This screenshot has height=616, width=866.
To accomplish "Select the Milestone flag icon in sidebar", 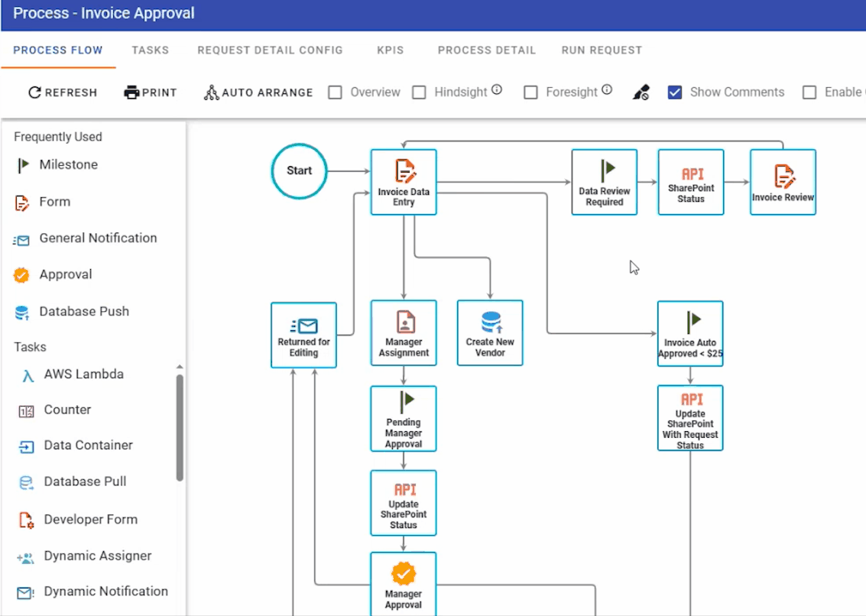I will click(x=23, y=165).
